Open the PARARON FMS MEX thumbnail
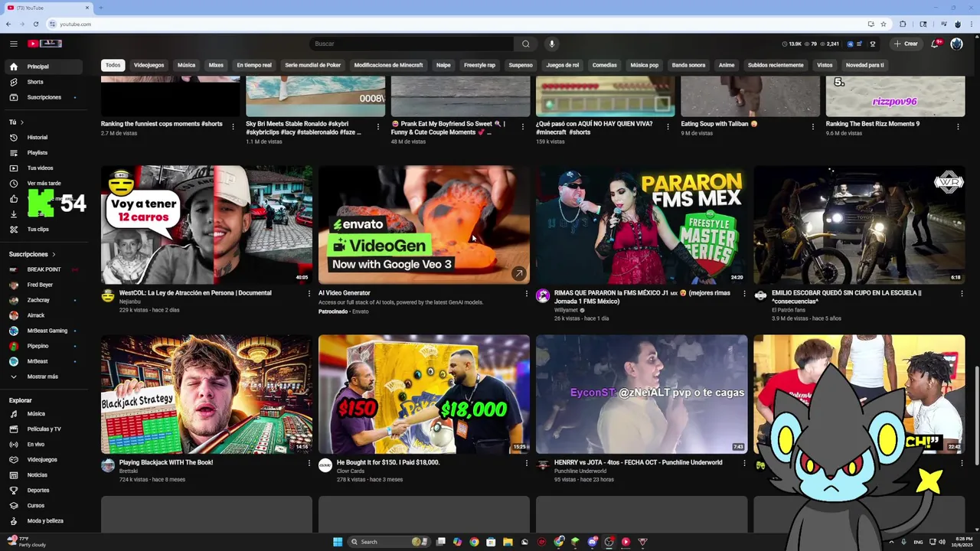The height and width of the screenshot is (551, 980). pos(641,225)
